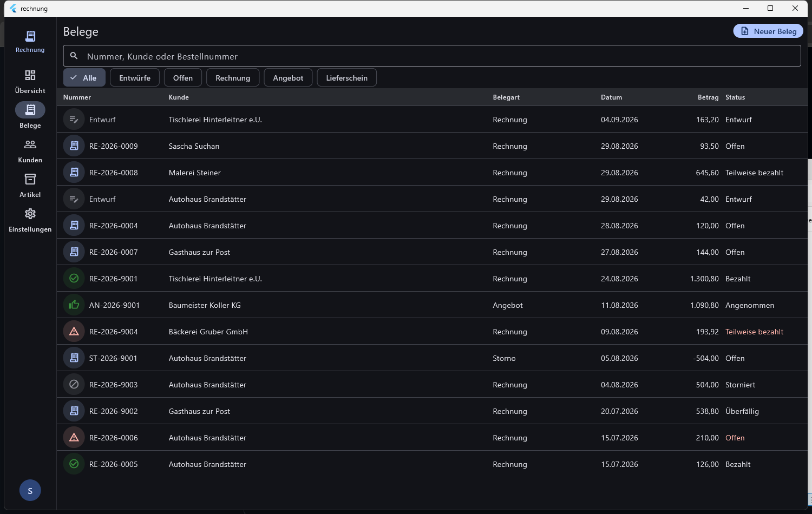Open the Kunden section in the sidebar
The height and width of the screenshot is (514, 812).
click(30, 151)
